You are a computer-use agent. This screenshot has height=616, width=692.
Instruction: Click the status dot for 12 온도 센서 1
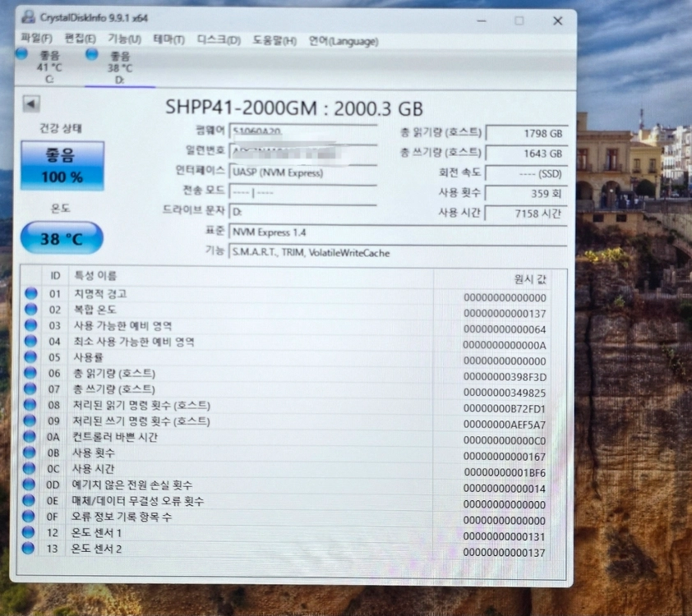pos(28,532)
